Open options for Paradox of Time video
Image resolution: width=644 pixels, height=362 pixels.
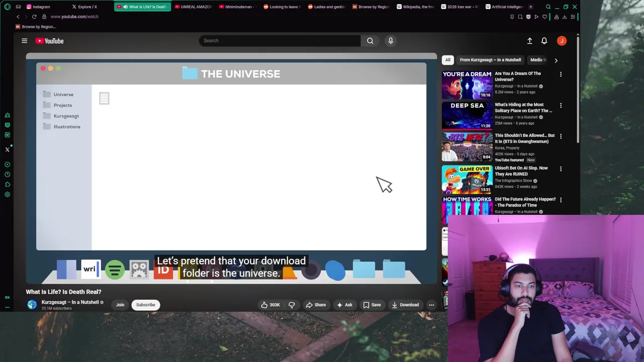tap(560, 200)
